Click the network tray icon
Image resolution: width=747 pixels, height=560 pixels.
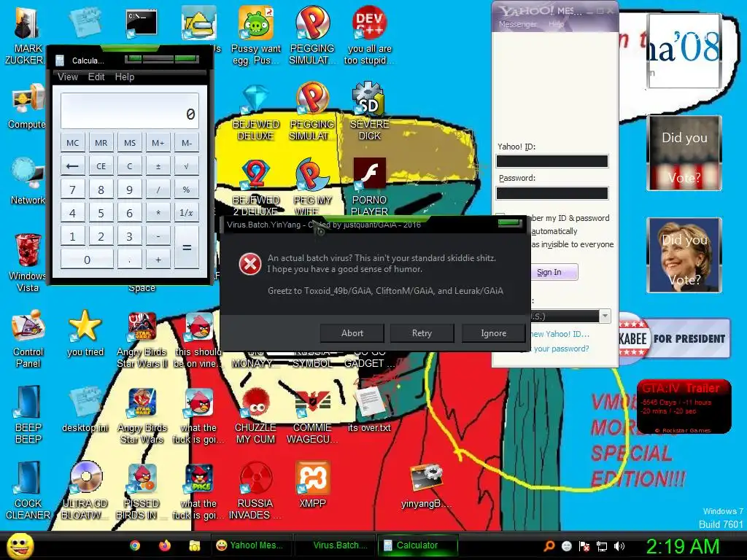(x=602, y=546)
